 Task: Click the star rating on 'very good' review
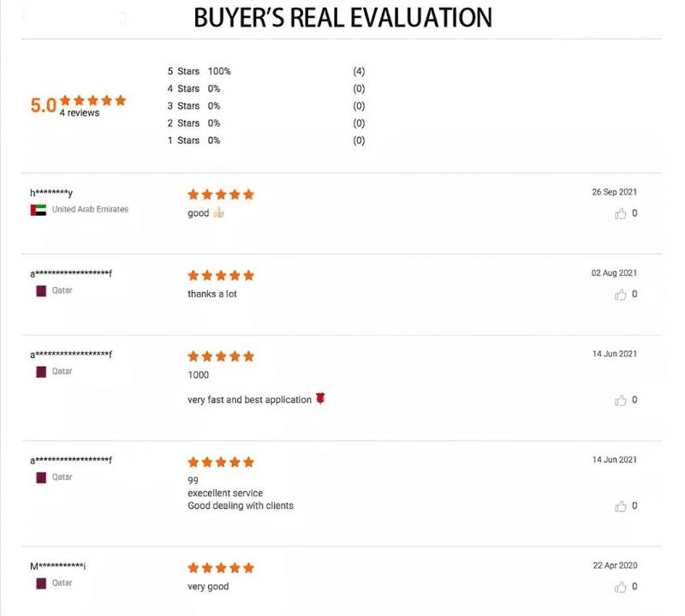tap(221, 568)
